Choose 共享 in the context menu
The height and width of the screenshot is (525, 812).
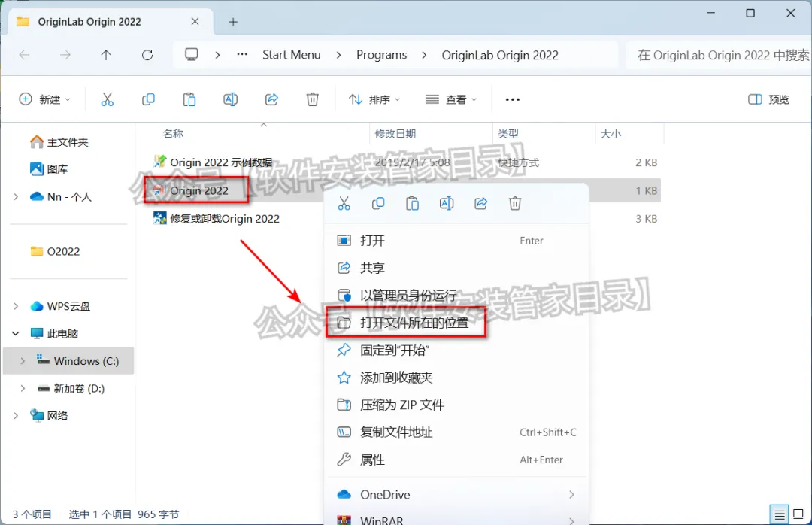coord(456,268)
